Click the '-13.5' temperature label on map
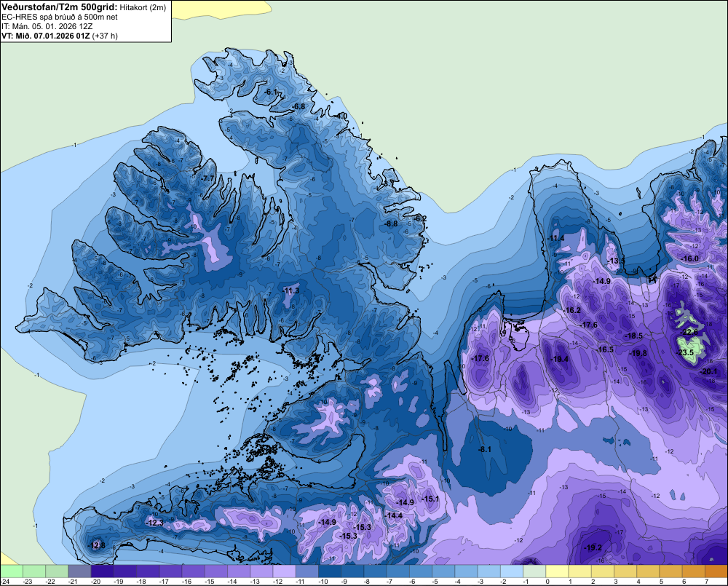728x586 pixels. tap(617, 261)
